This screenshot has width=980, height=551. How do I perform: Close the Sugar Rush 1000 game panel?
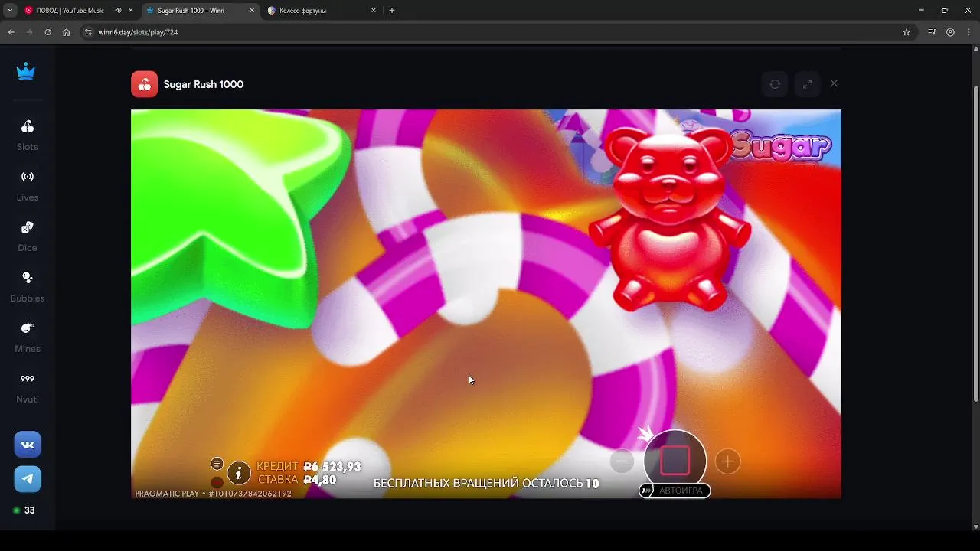click(x=834, y=83)
